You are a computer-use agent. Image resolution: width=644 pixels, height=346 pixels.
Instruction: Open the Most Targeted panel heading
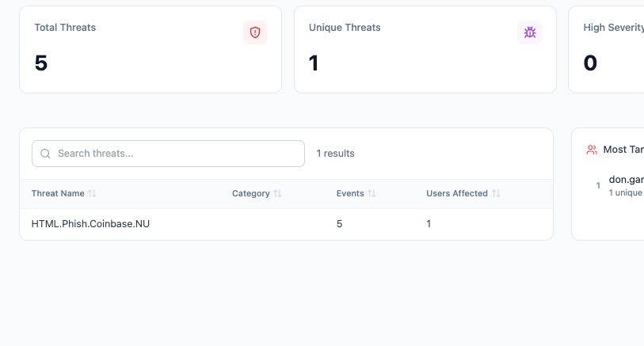click(x=623, y=150)
